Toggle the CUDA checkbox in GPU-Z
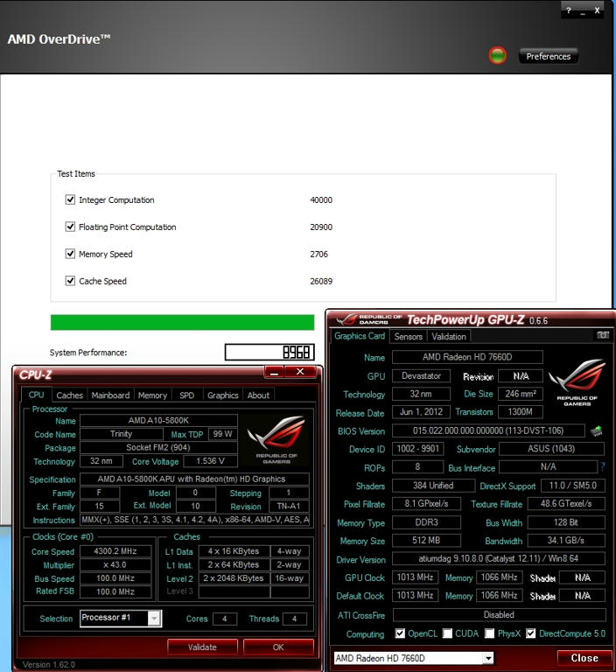The height and width of the screenshot is (672, 616). coord(447,633)
